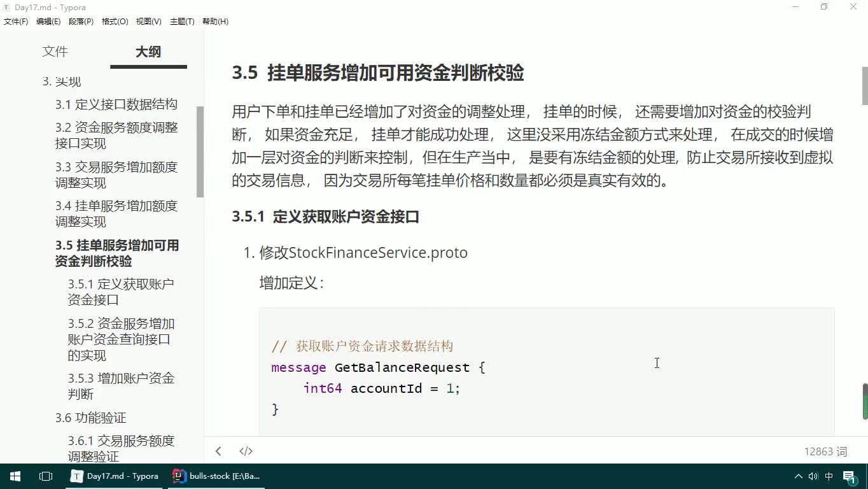Switch to the 文件 sidebar tab
Viewport: 868px width, 489px height.
click(x=55, y=52)
